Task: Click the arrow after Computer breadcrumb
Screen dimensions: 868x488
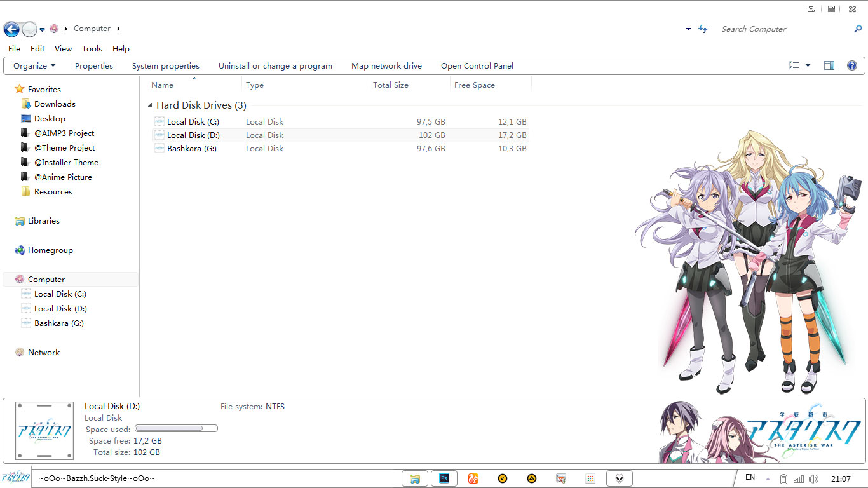Action: click(x=119, y=29)
